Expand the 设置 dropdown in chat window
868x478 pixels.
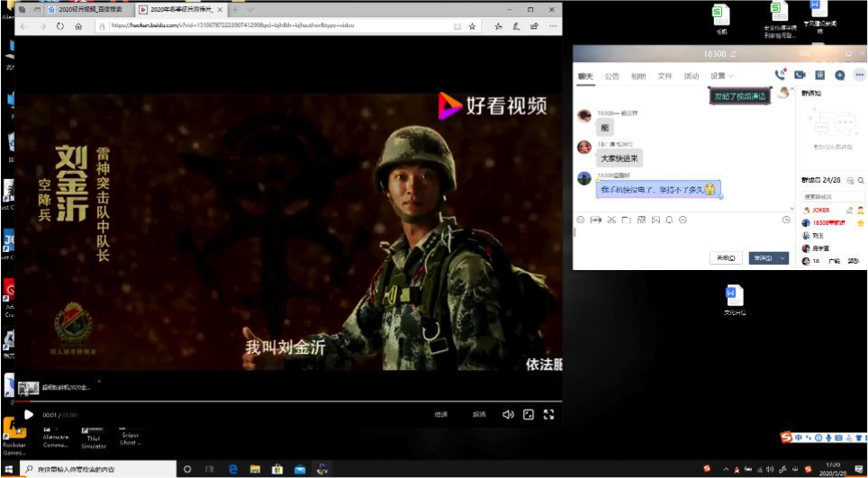(x=722, y=77)
